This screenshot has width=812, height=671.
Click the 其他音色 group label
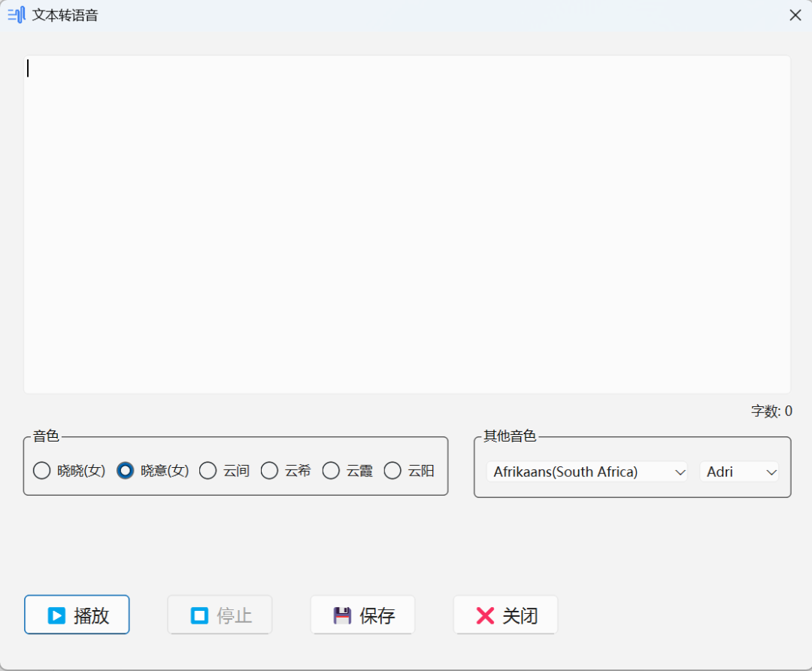tap(510, 436)
